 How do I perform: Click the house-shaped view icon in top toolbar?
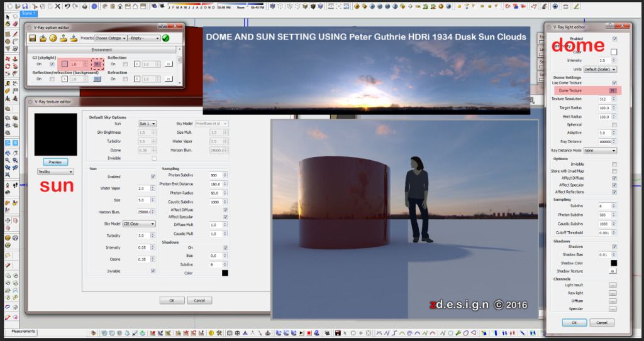pos(119,6)
